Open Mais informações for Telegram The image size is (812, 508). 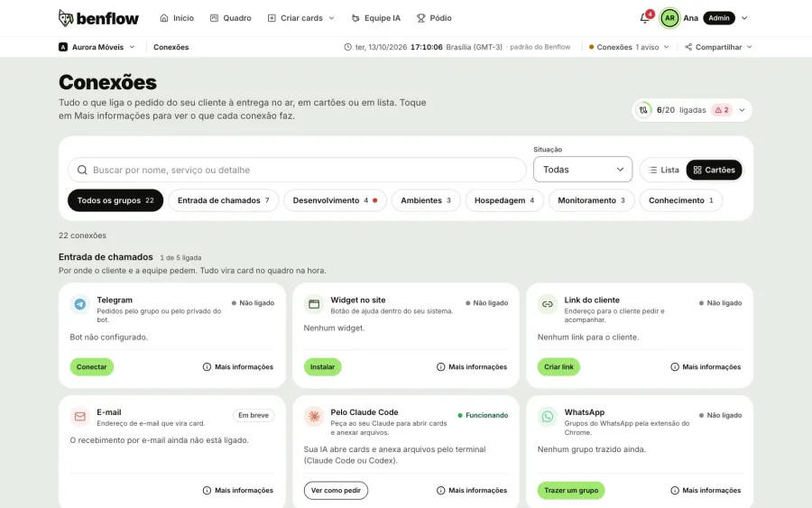tap(238, 366)
